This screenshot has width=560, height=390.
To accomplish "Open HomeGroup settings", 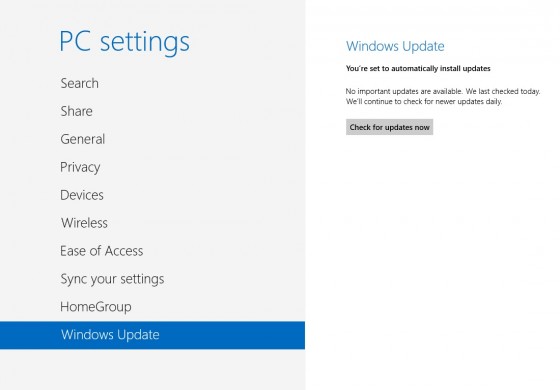I will [96, 306].
